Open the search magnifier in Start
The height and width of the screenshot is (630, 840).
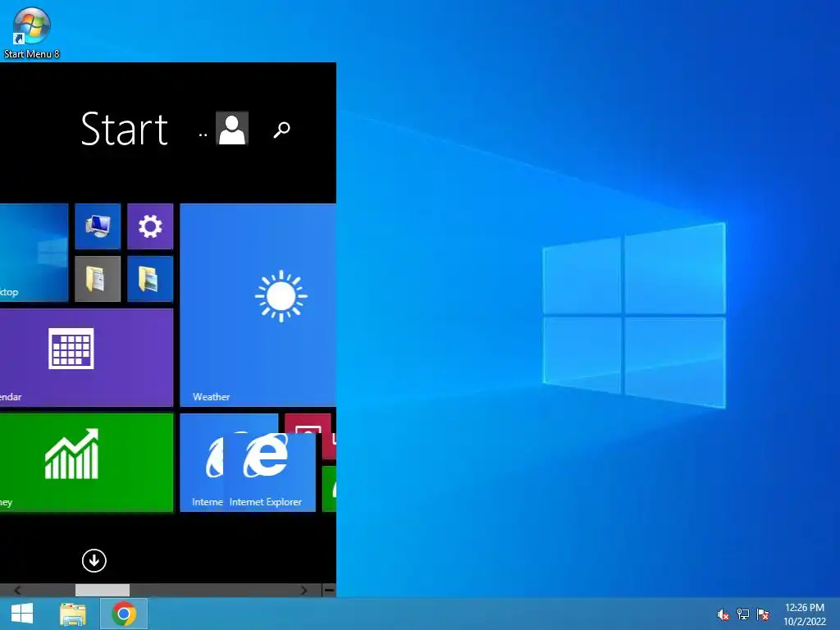click(282, 129)
